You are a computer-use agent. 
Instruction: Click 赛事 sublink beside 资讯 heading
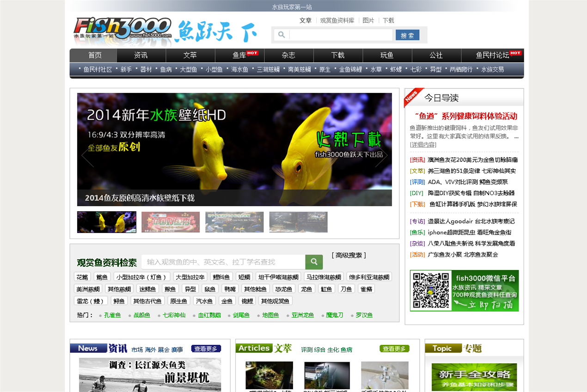(177, 350)
